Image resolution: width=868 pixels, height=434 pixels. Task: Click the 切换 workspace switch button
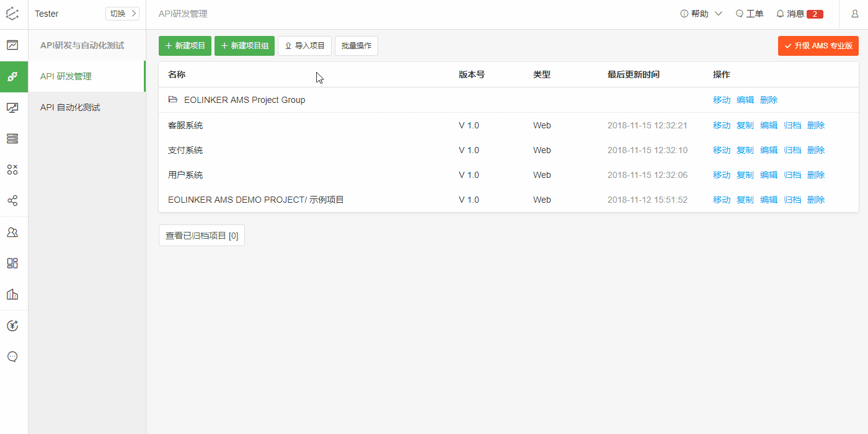[x=122, y=14]
